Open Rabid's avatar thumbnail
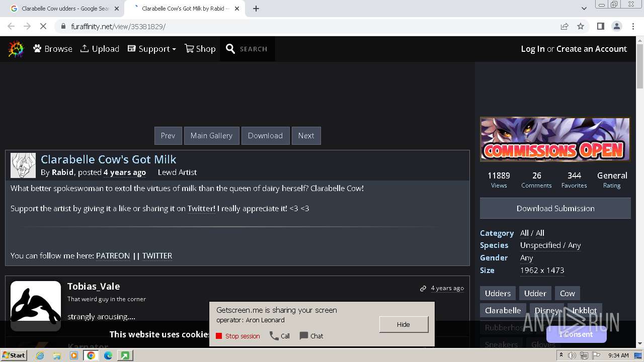Screen dimensions: 644x362 (23, 165)
